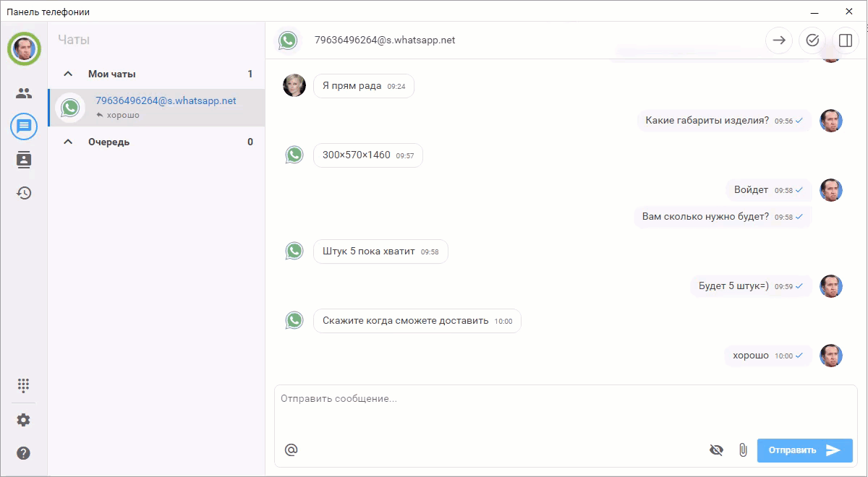
Task: Open the dial pad icon
Action: click(24, 384)
